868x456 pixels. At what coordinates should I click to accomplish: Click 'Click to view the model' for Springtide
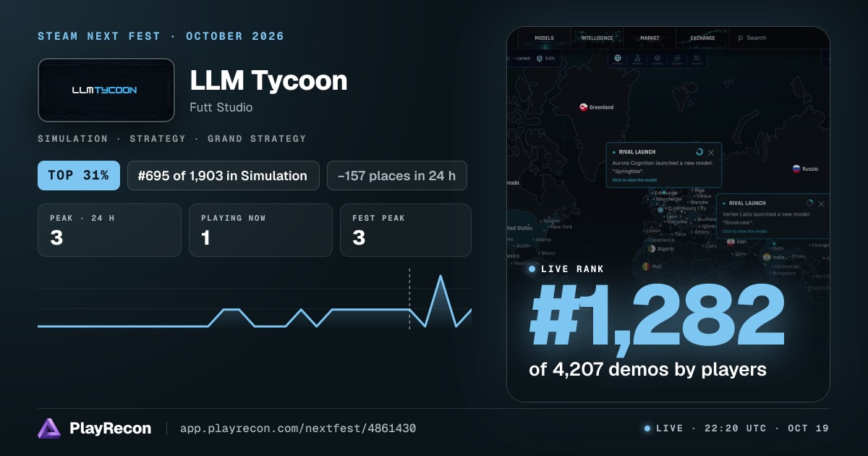click(x=634, y=180)
